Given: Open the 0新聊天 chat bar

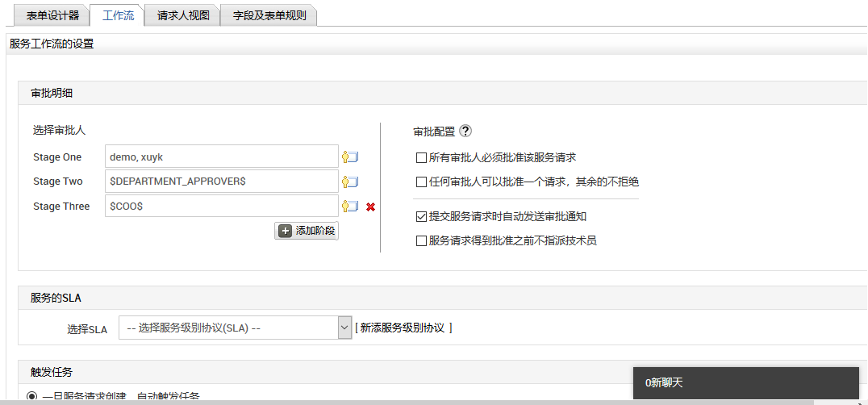Looking at the screenshot, I should point(746,383).
